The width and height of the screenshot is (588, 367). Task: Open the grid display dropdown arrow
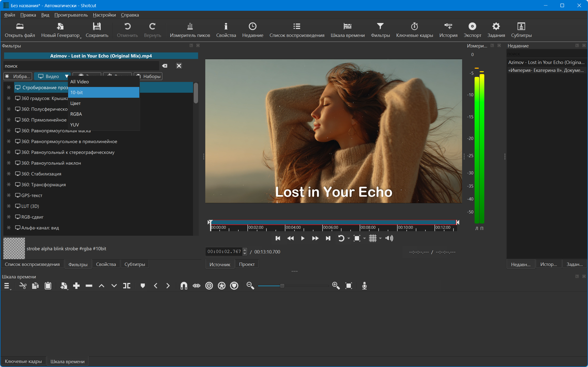point(380,238)
